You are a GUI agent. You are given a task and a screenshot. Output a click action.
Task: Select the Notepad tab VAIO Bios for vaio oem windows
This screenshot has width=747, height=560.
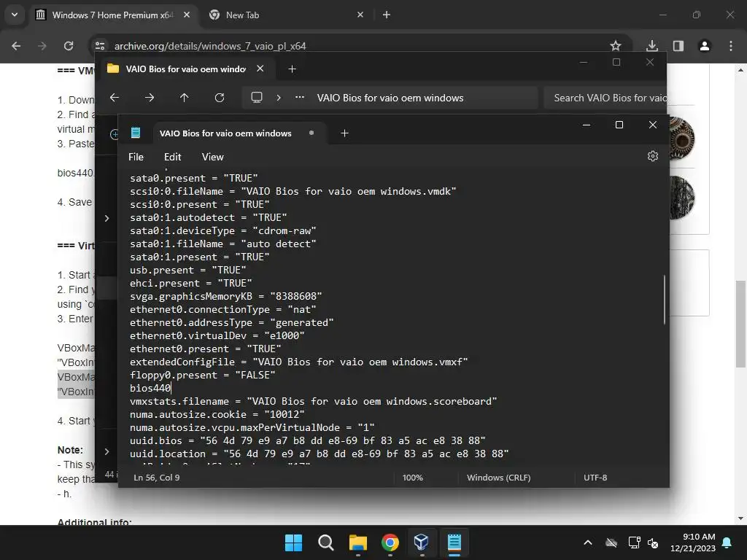[225, 133]
